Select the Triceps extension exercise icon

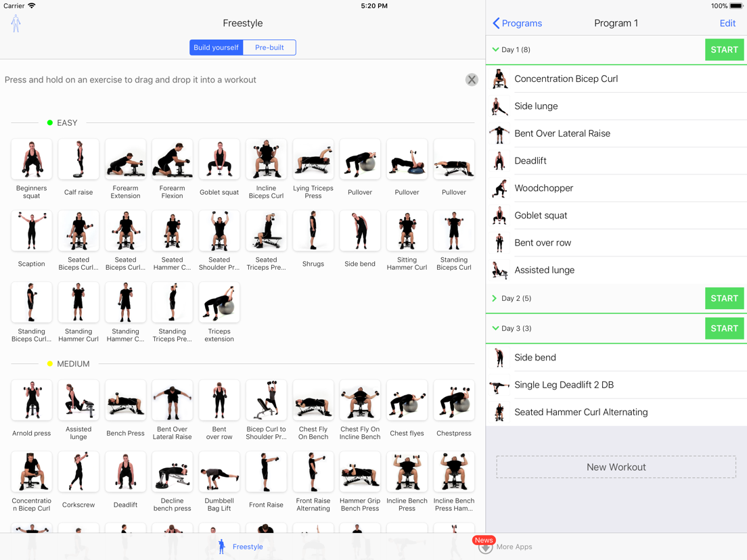tap(219, 302)
